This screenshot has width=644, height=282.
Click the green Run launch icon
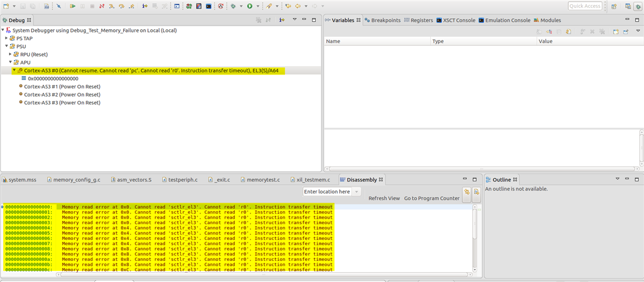[x=250, y=6]
